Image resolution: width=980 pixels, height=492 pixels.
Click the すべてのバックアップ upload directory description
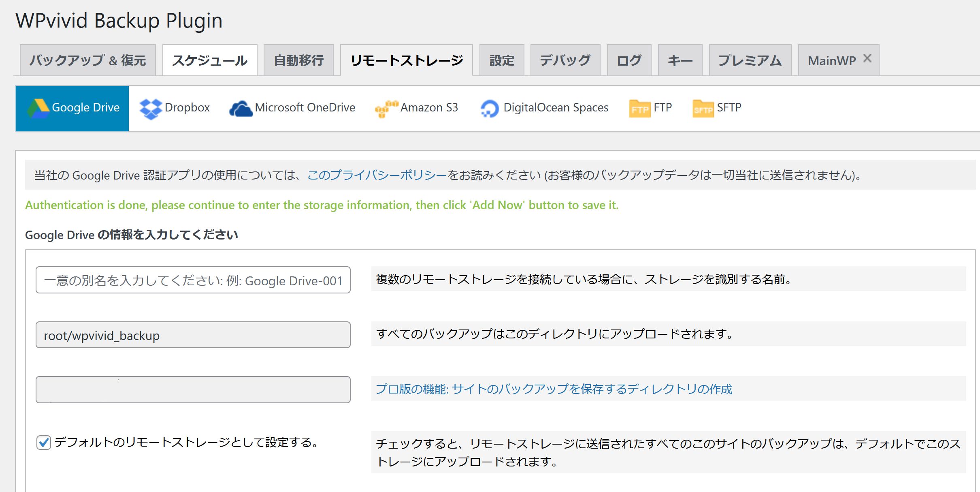click(x=555, y=334)
